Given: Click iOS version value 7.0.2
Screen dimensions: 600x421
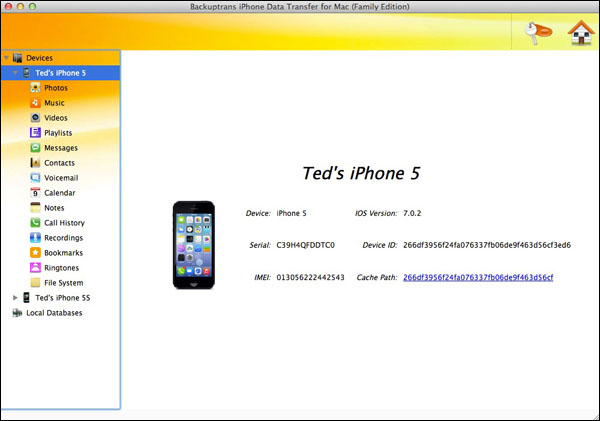Looking at the screenshot, I should (x=412, y=213).
